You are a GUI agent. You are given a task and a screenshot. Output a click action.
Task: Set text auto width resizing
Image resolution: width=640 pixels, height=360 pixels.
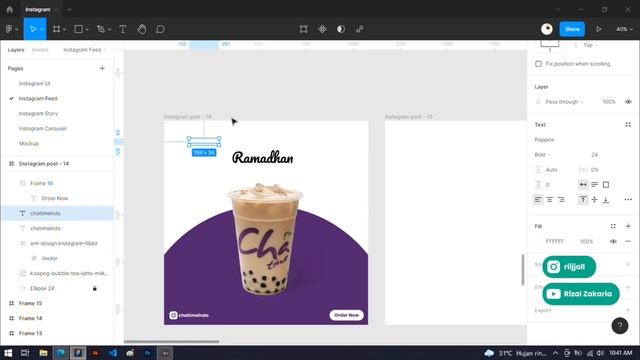583,184
